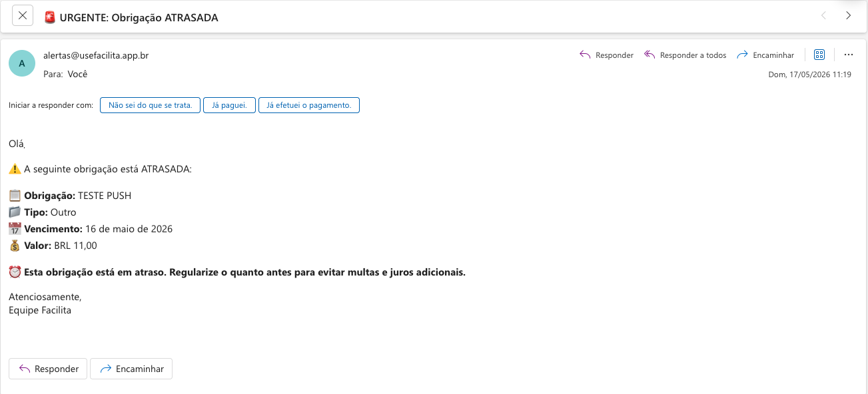Viewport: 868px width, 394px height.
Task: Go to next message arrow
Action: [x=848, y=16]
